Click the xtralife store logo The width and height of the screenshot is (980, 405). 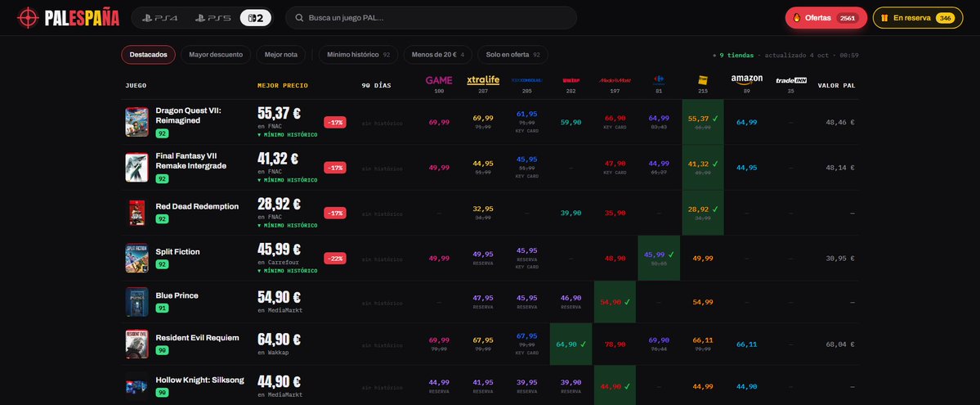tap(483, 80)
